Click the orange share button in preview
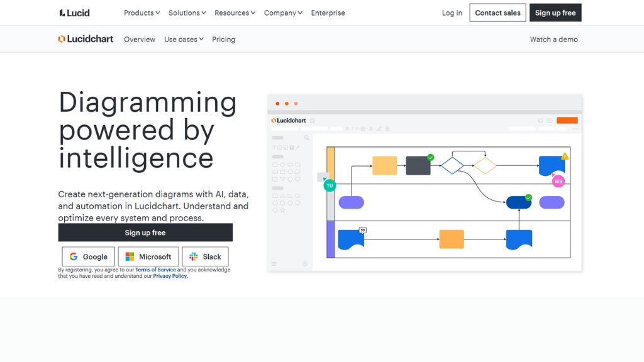This screenshot has width=644, height=362. tap(567, 120)
